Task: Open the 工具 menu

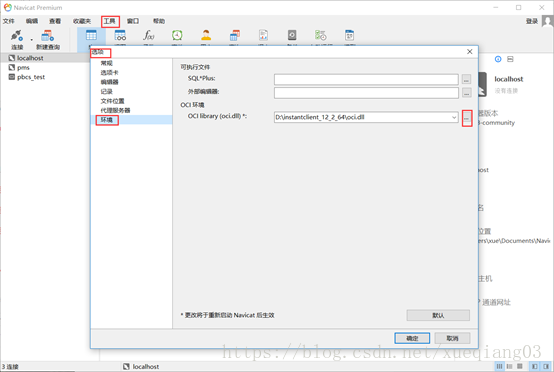Action: click(110, 21)
